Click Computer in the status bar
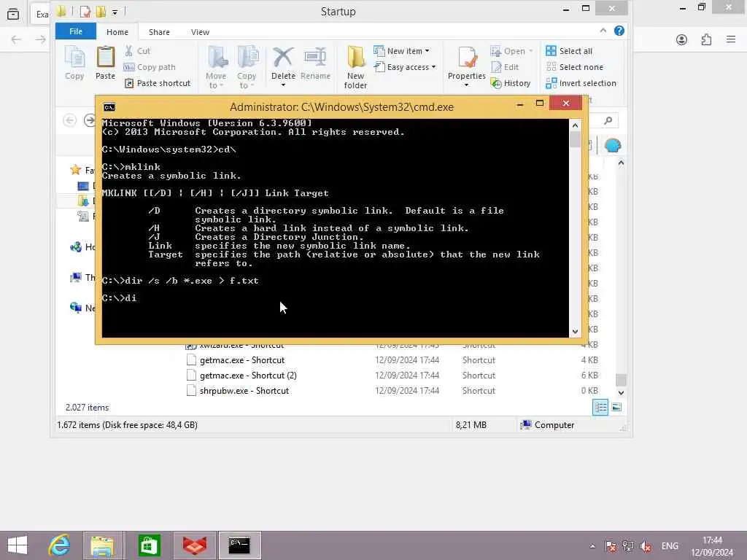 pyautogui.click(x=547, y=425)
